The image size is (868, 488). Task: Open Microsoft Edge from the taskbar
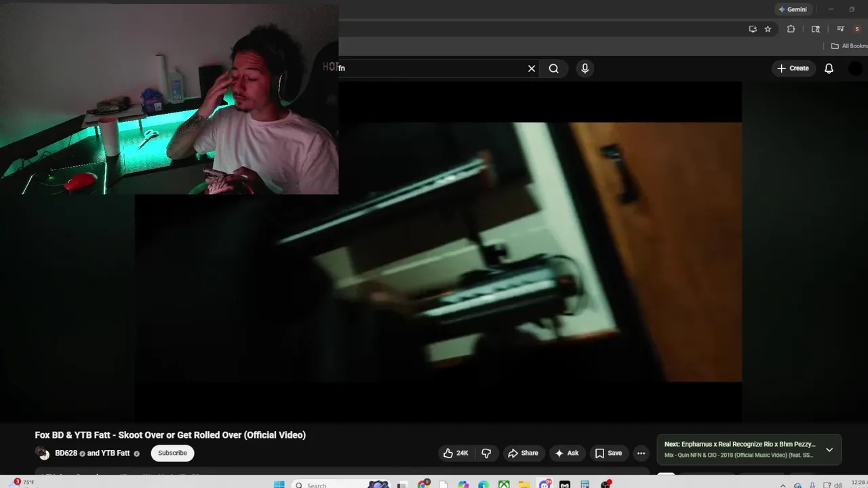pyautogui.click(x=484, y=484)
